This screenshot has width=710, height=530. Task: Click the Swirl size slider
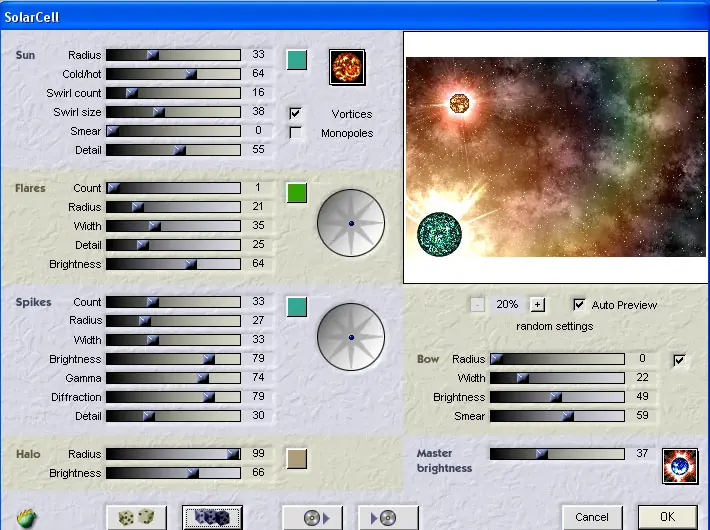pos(173,112)
